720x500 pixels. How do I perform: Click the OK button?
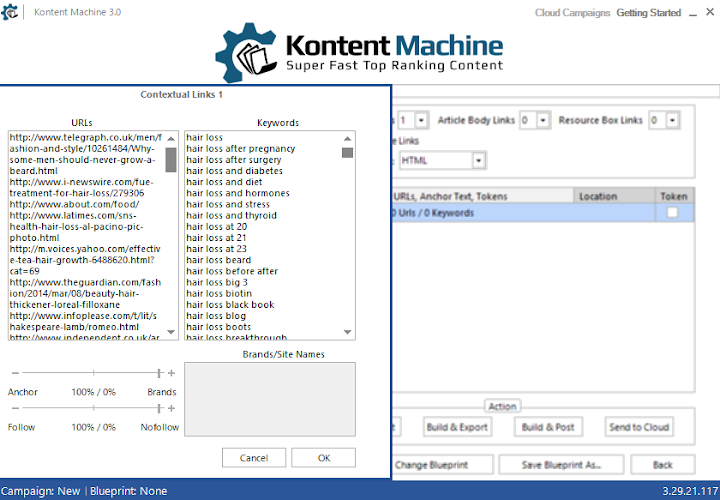pyautogui.click(x=324, y=458)
